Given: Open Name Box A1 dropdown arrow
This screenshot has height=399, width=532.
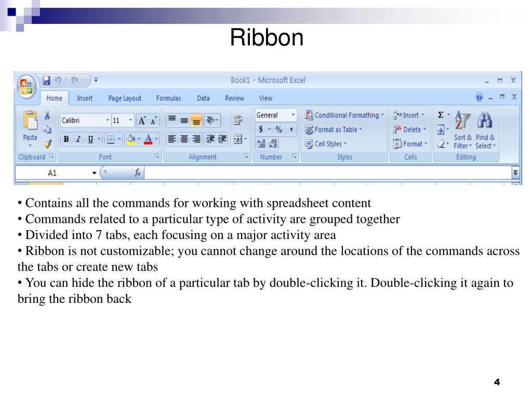Looking at the screenshot, I should (x=95, y=173).
